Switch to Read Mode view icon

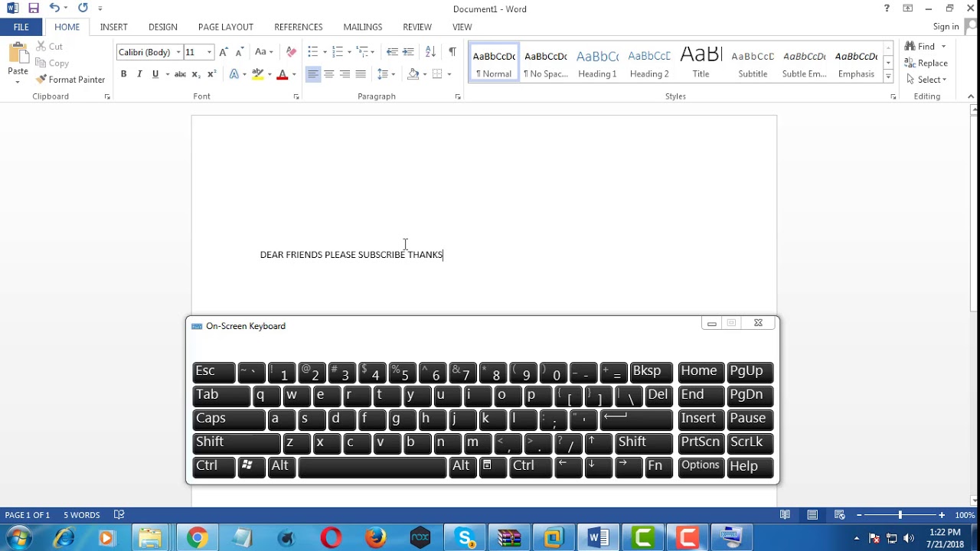point(785,515)
